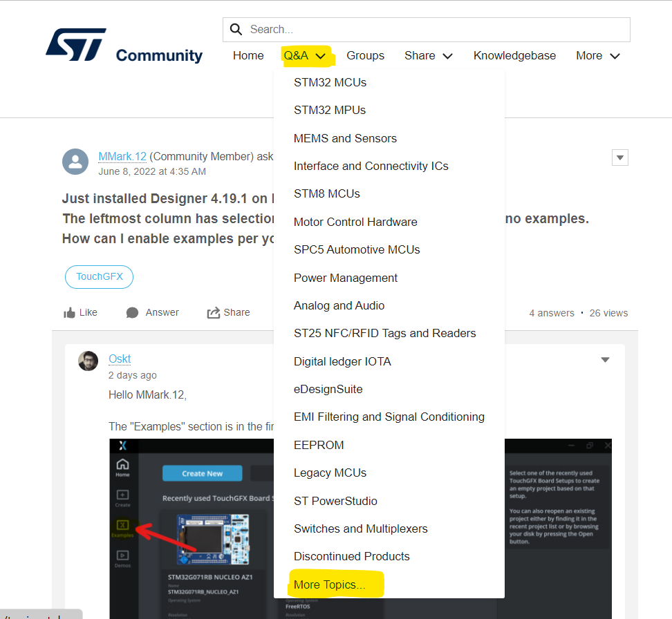Click the Community site title
The image size is (672, 619).
click(159, 55)
